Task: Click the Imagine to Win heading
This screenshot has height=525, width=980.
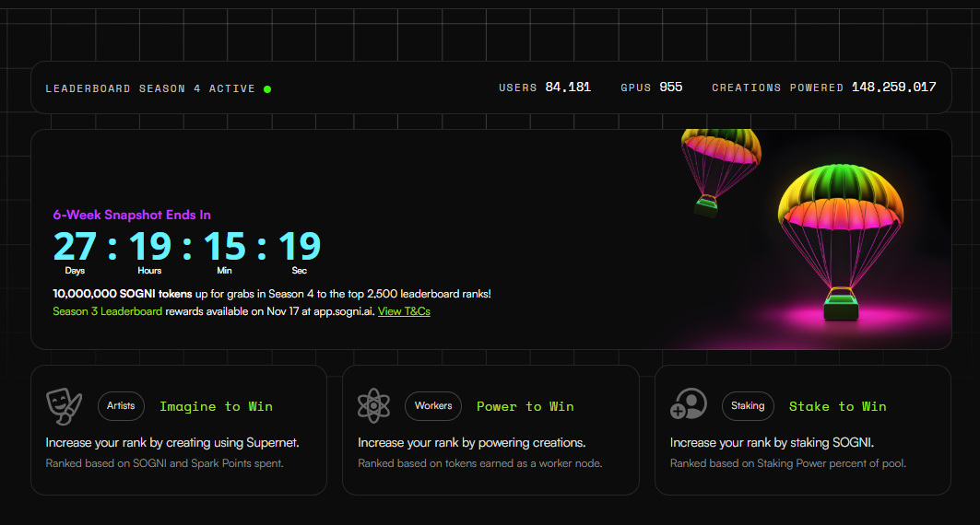Action: 216,406
